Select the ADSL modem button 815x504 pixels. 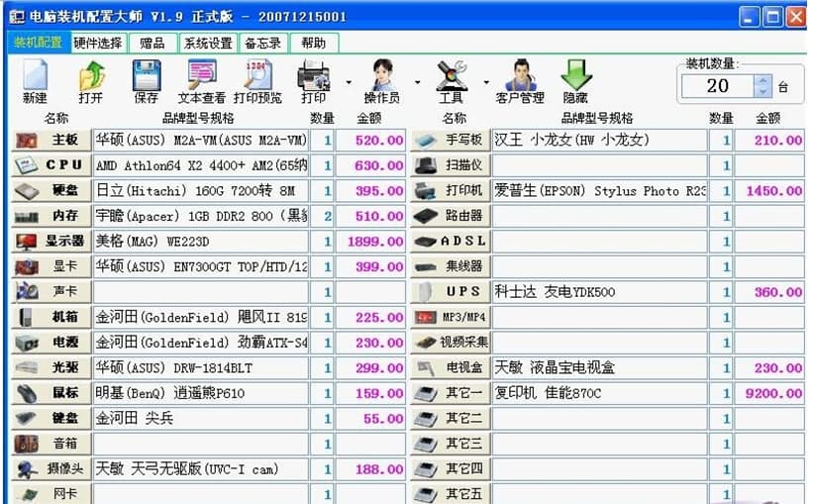pyautogui.click(x=451, y=242)
